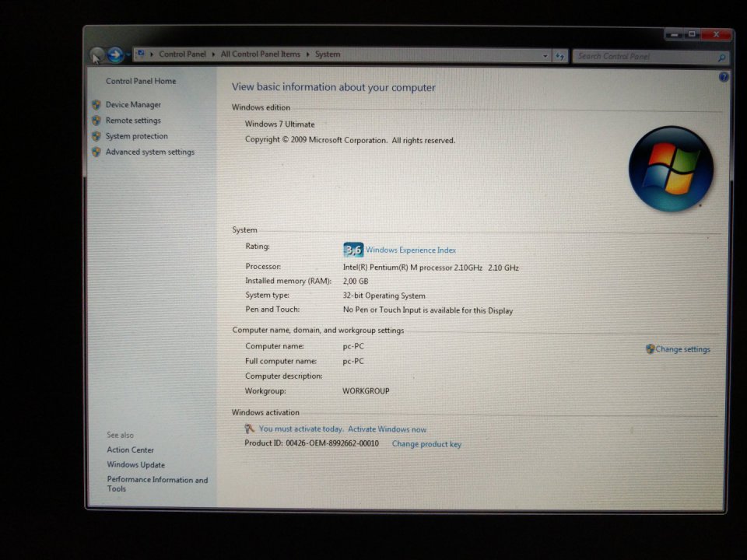Click the address bar control panel icon

pyautogui.click(x=141, y=54)
